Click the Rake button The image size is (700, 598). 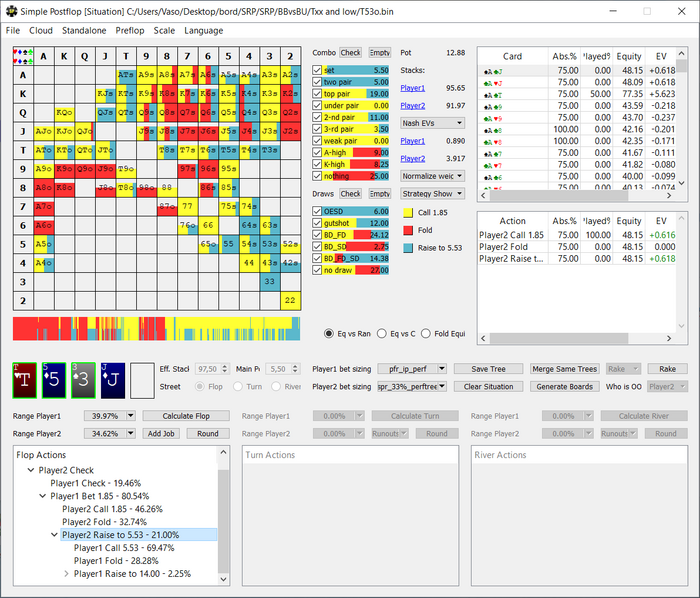667,369
